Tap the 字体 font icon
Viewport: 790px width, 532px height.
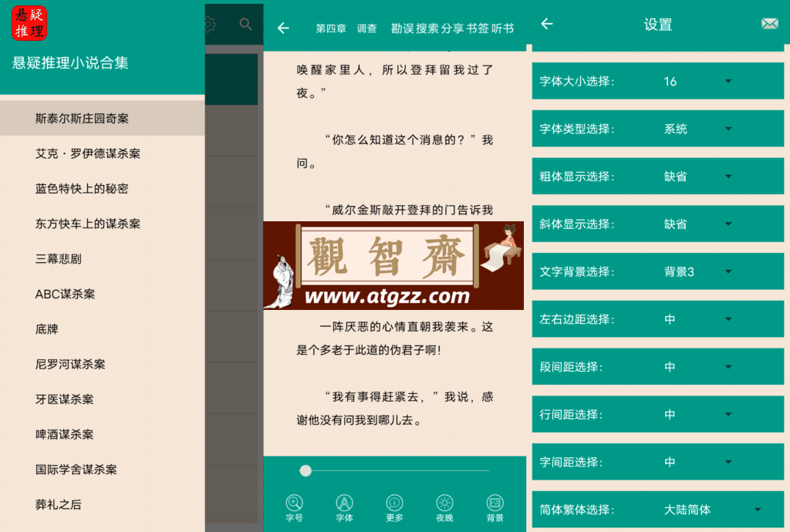tap(345, 508)
